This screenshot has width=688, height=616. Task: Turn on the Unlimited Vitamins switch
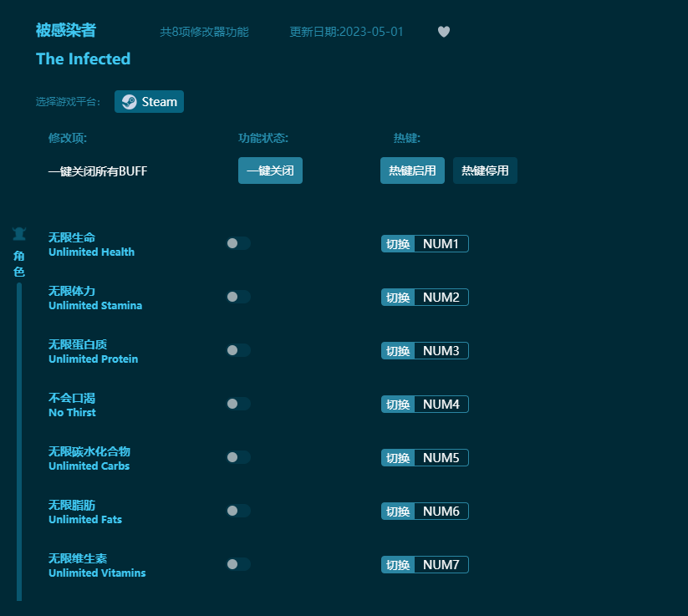click(x=238, y=564)
